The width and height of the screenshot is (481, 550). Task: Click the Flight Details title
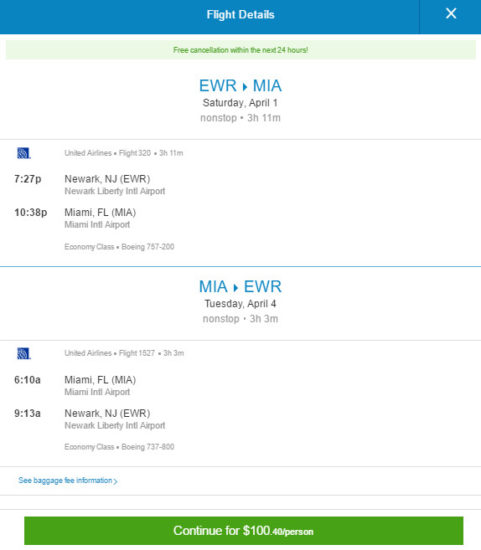click(240, 15)
